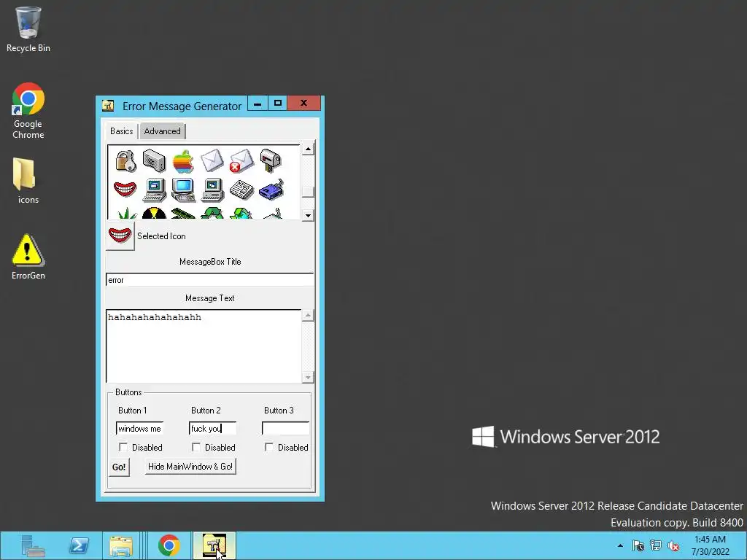Focus the empty Button 3 field
This screenshot has width=747, height=560.
tap(285, 429)
